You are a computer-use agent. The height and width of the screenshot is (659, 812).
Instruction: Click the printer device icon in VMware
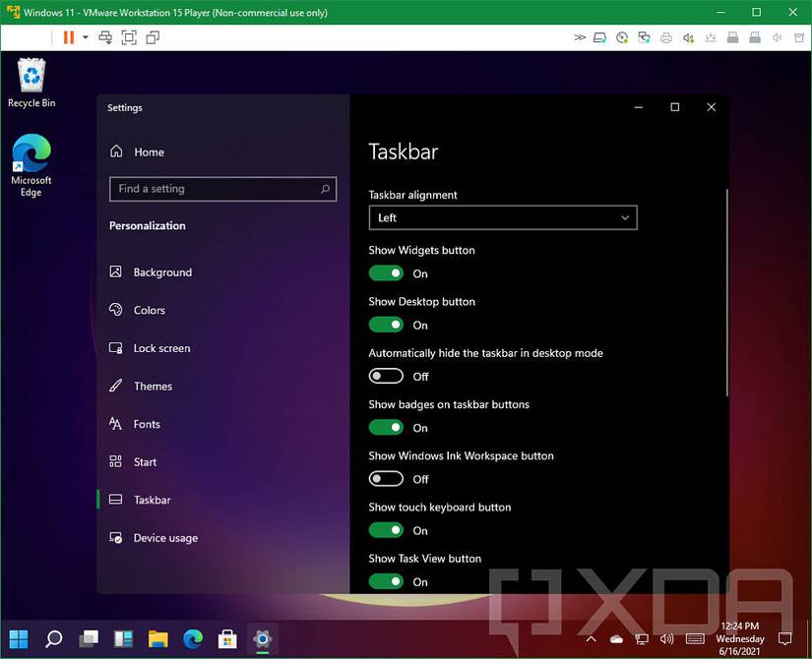point(666,37)
